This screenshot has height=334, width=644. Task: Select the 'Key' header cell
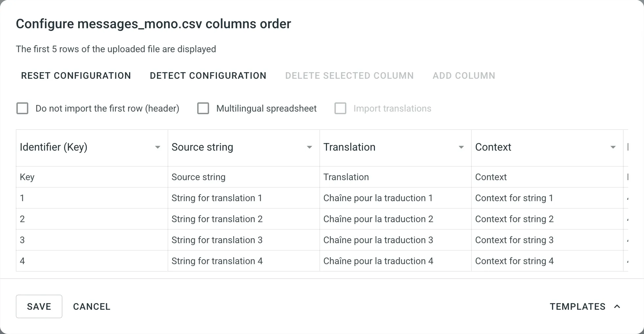point(92,177)
